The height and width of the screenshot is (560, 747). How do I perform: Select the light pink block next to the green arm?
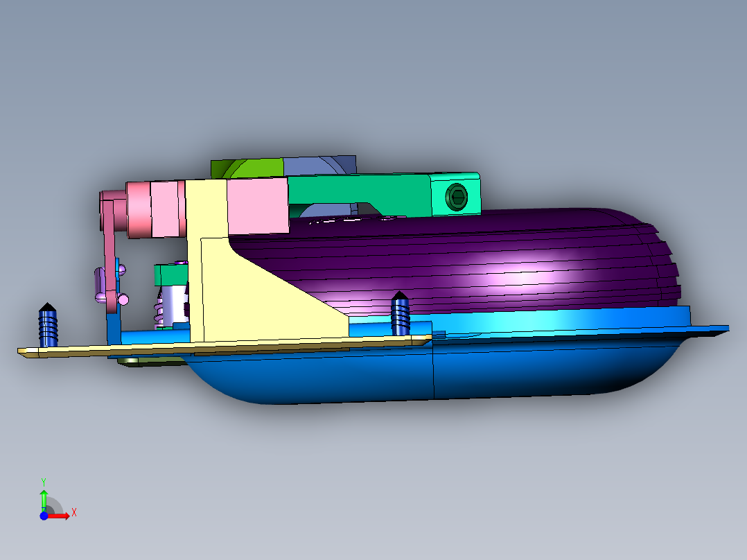pyautogui.click(x=257, y=205)
